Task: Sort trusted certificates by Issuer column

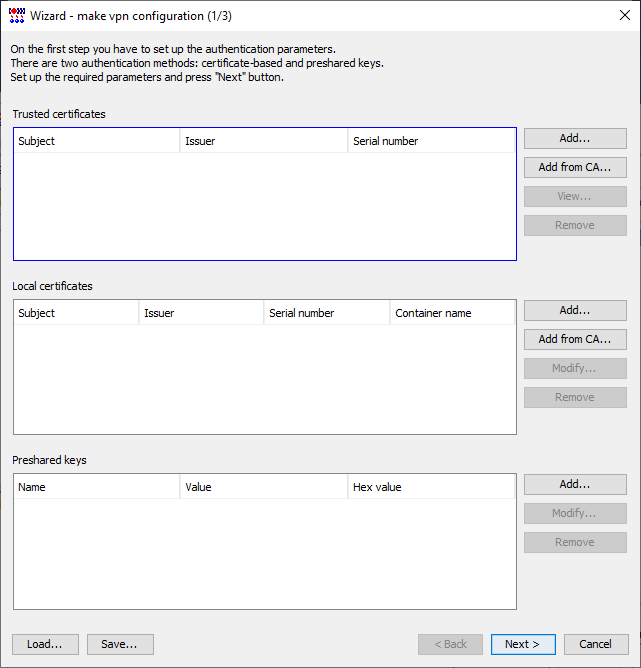Action: click(x=264, y=141)
